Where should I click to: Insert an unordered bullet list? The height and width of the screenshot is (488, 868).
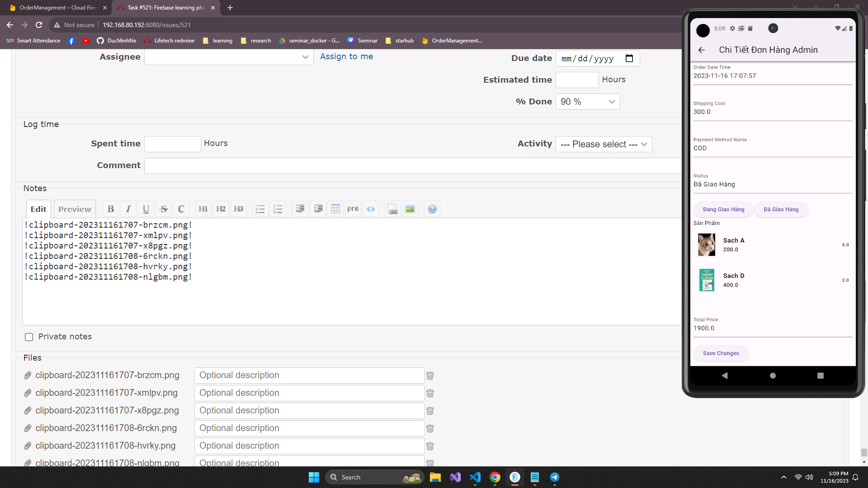(x=260, y=209)
